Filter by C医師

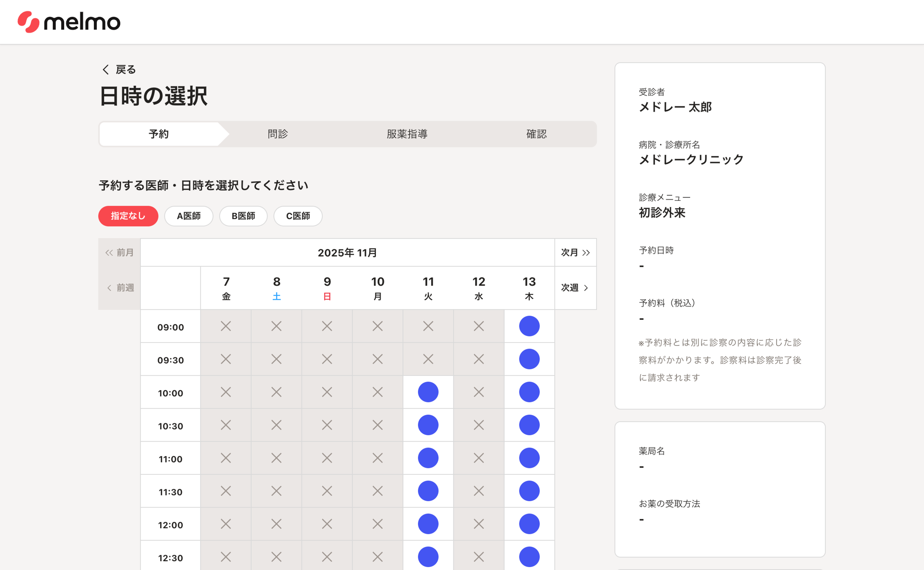(x=298, y=216)
